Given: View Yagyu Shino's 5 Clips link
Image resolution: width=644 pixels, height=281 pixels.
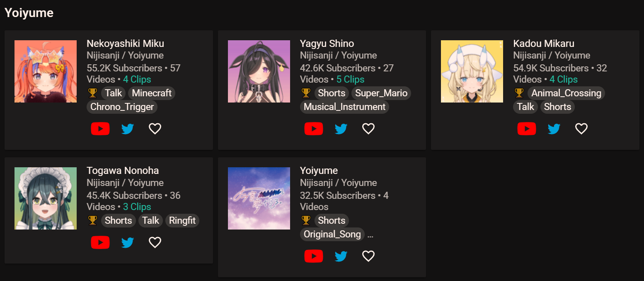Looking at the screenshot, I should [350, 79].
